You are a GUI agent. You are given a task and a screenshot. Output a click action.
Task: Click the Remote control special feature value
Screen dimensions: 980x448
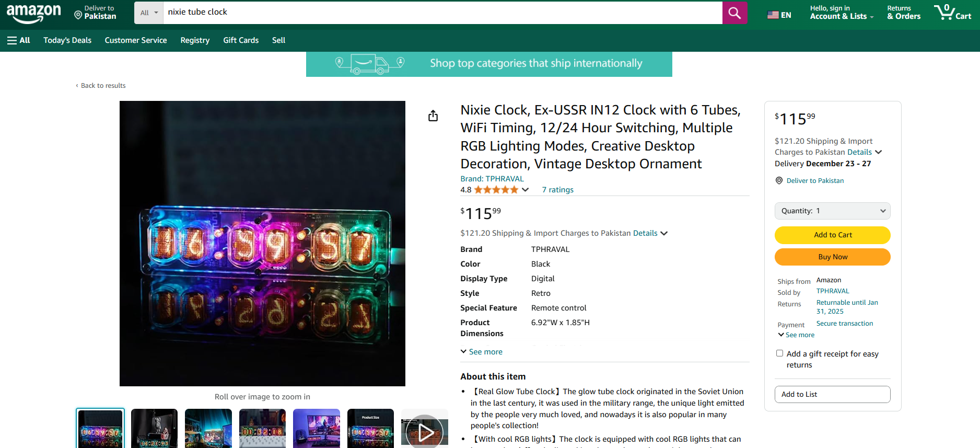(559, 308)
